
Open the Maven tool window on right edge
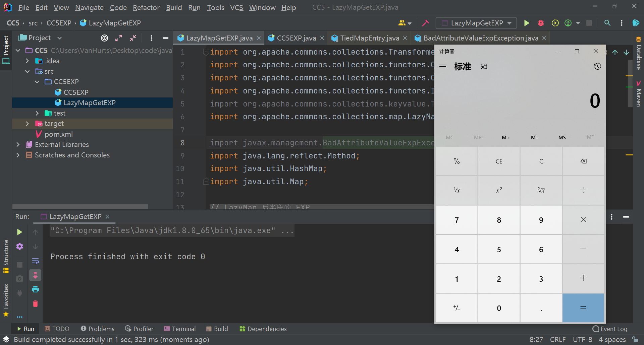tap(639, 92)
